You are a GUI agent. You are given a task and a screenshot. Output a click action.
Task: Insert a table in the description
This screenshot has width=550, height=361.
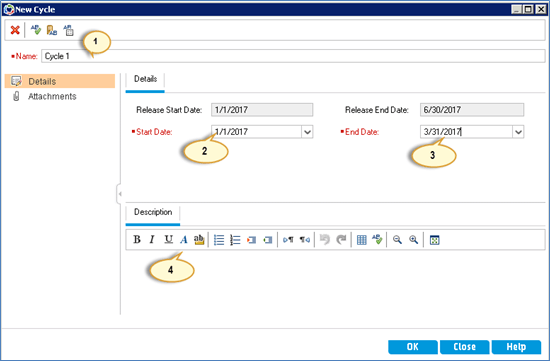click(361, 240)
